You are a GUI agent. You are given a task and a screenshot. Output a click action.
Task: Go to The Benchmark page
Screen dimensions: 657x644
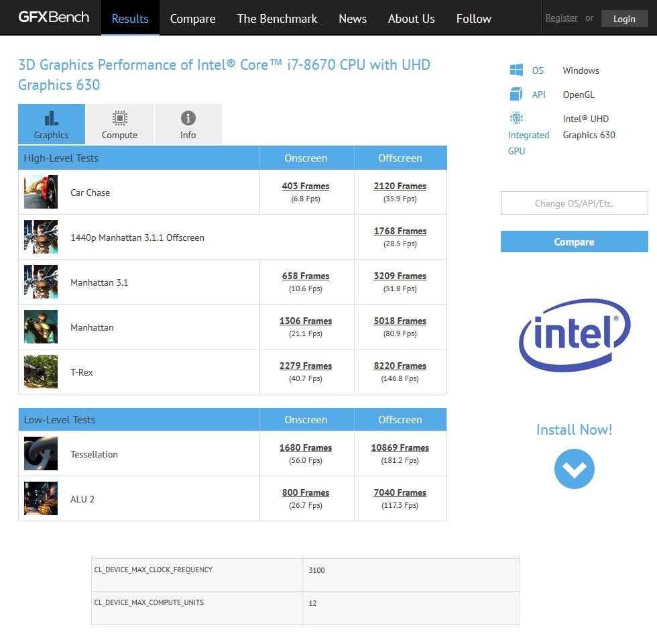point(277,19)
